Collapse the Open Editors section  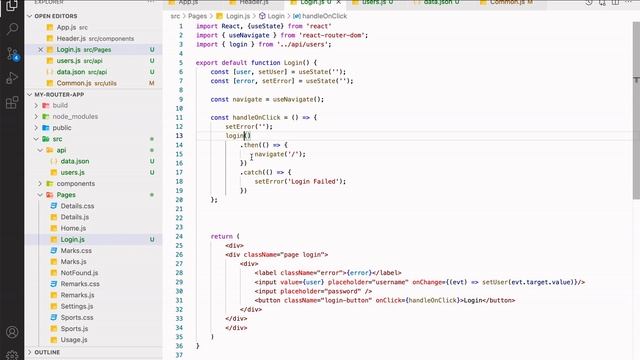[93, 16]
